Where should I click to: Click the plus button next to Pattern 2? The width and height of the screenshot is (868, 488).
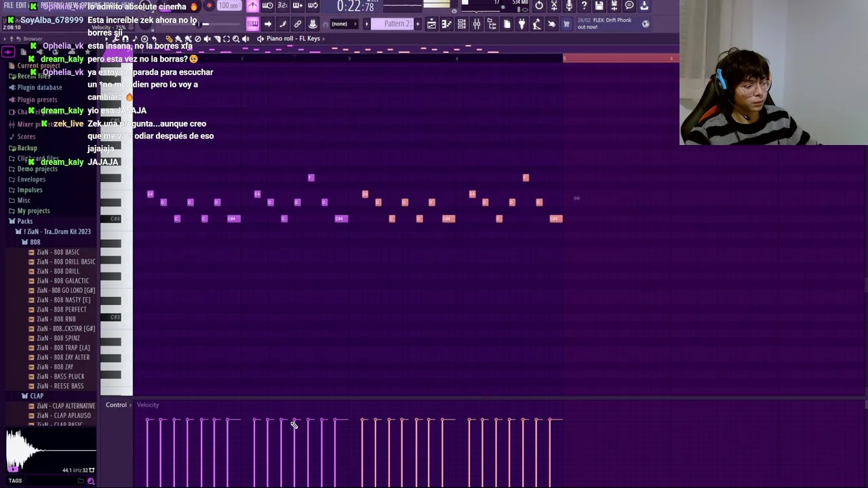pyautogui.click(x=418, y=24)
